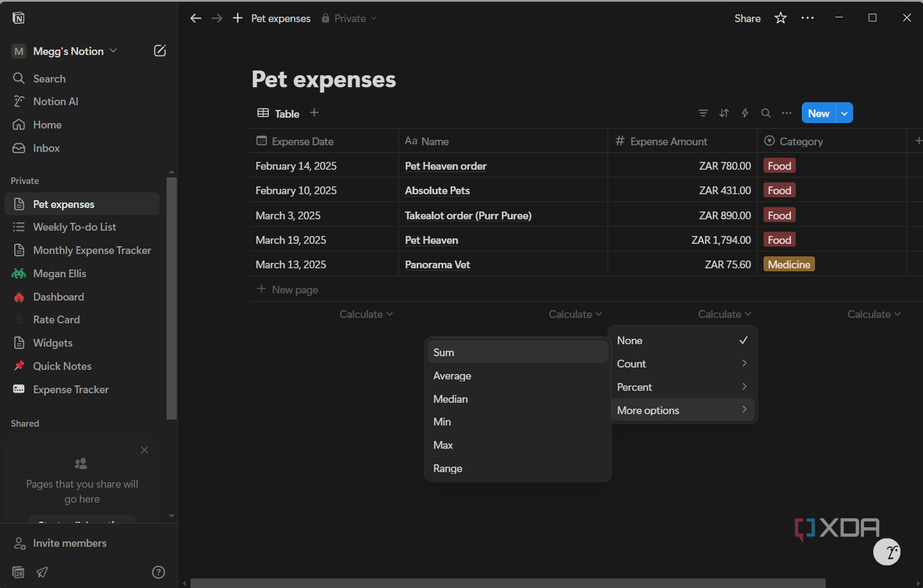Select Median calculation
This screenshot has width=923, height=588.
pos(518,399)
